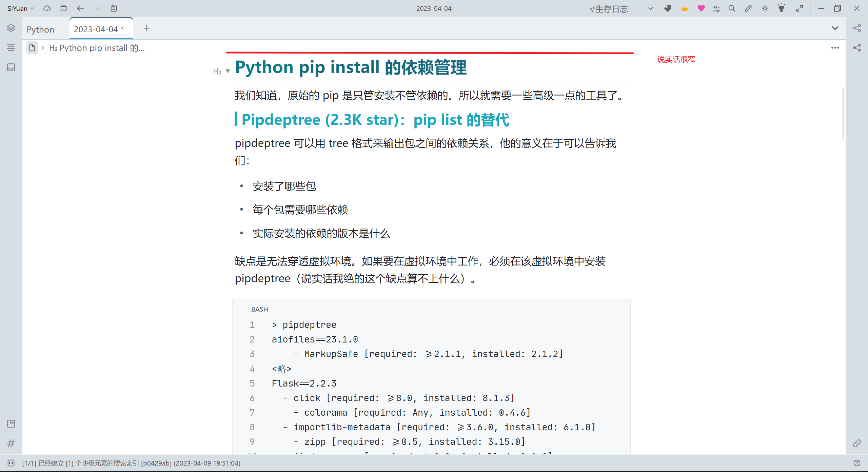Collapse the H2 heading fold triangle

click(x=228, y=71)
